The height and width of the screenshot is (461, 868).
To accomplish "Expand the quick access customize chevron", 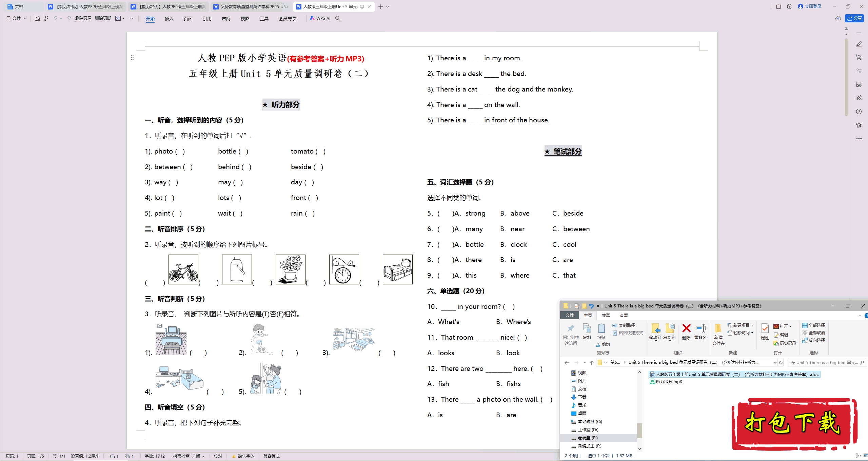I will (132, 18).
